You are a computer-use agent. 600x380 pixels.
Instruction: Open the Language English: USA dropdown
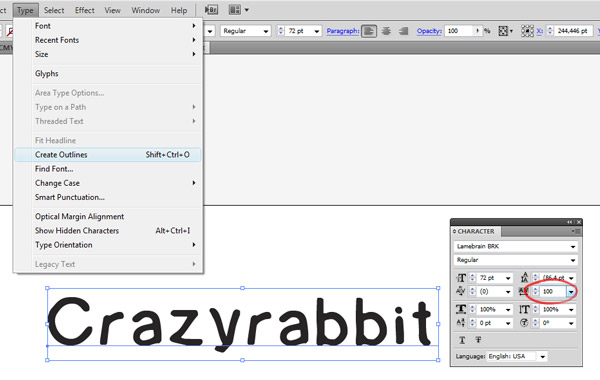pyautogui.click(x=543, y=357)
